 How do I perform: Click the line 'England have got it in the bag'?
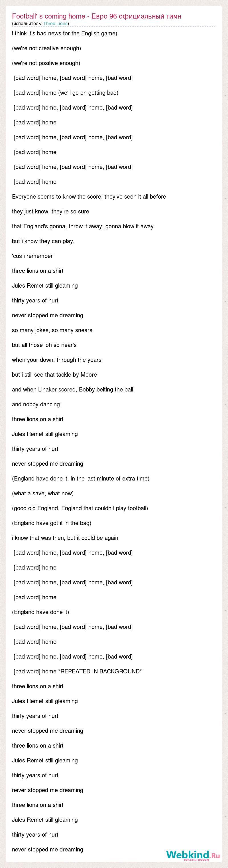(x=52, y=523)
